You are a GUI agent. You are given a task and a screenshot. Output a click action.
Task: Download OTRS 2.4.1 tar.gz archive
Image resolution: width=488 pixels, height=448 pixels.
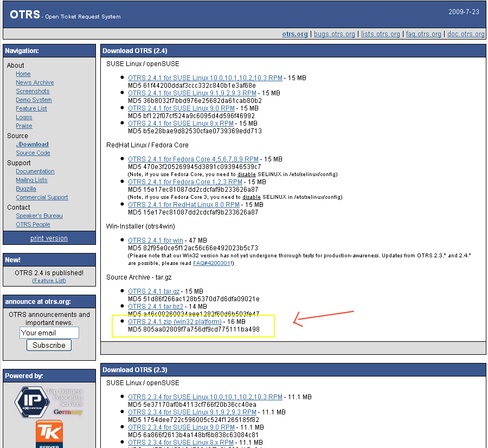pos(154,291)
